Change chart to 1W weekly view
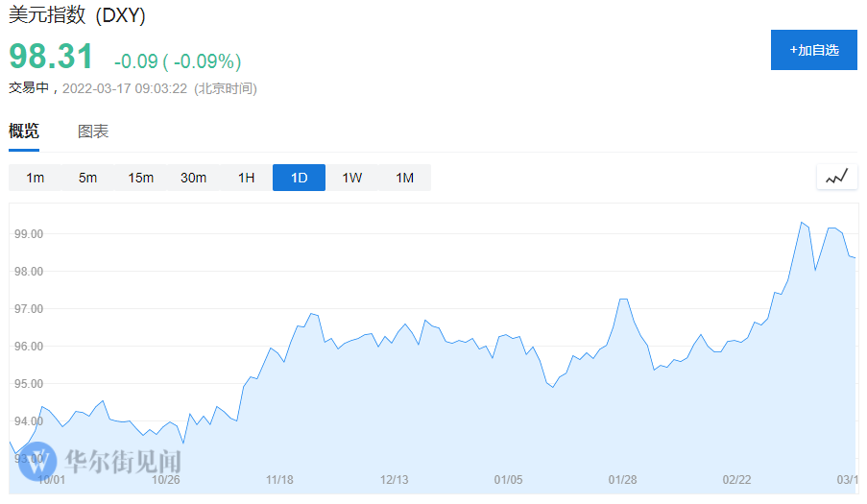The width and height of the screenshot is (867, 504). click(x=352, y=178)
